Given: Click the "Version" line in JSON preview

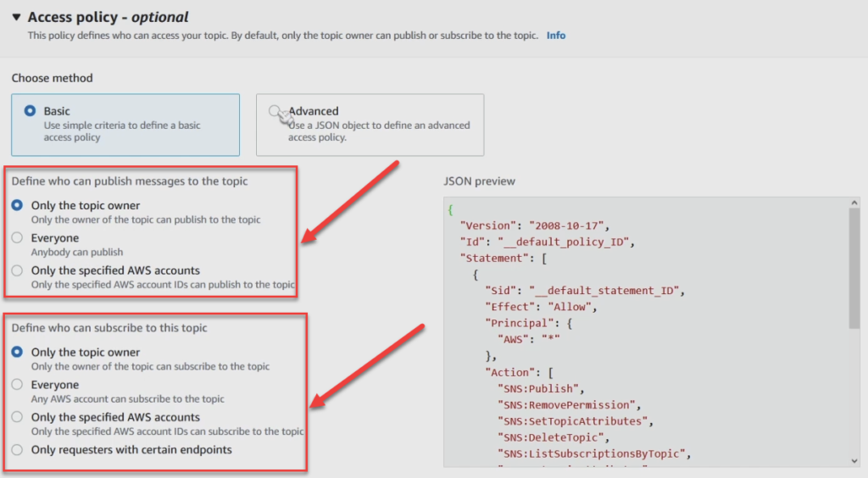Looking at the screenshot, I should [x=535, y=225].
